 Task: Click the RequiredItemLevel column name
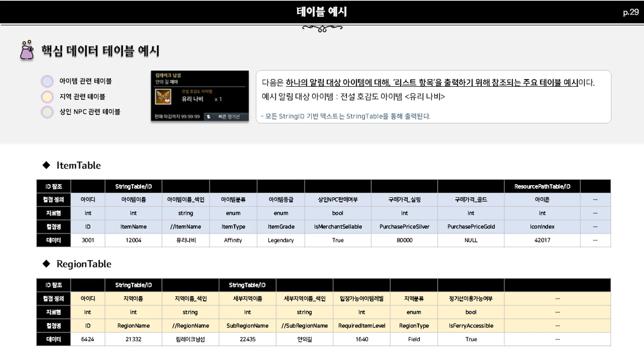pyautogui.click(x=362, y=325)
